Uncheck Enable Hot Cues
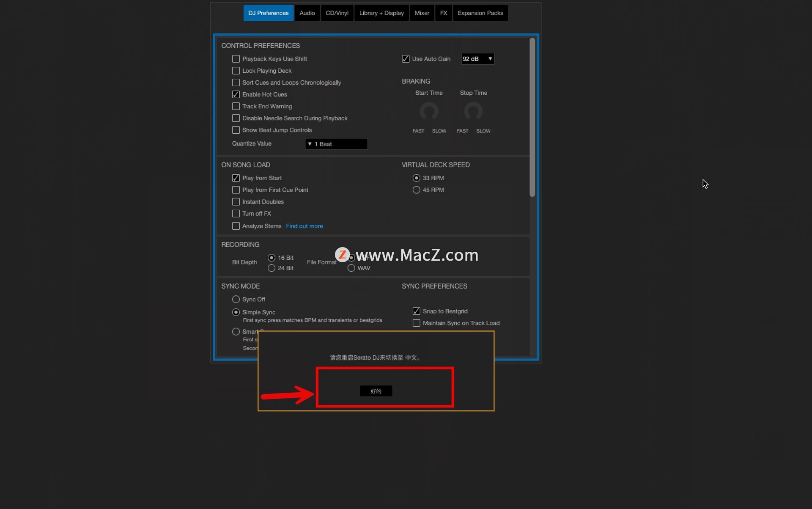The height and width of the screenshot is (509, 812). pos(236,94)
